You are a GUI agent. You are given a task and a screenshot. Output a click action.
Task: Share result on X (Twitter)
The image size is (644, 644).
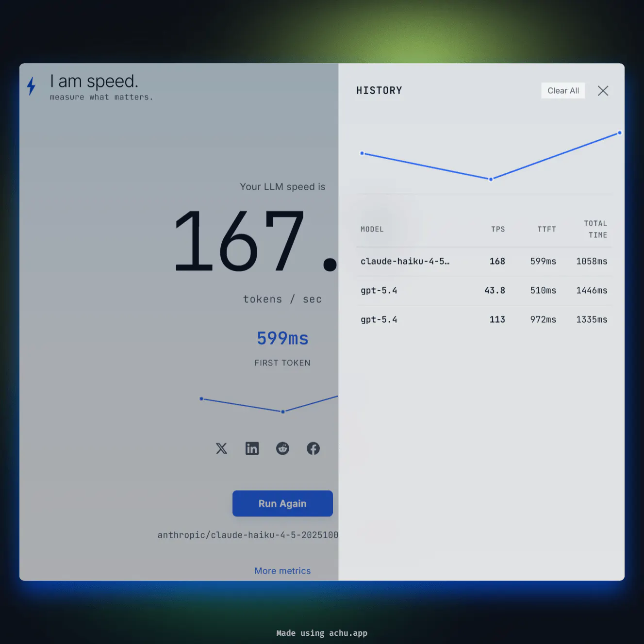pos(221,448)
